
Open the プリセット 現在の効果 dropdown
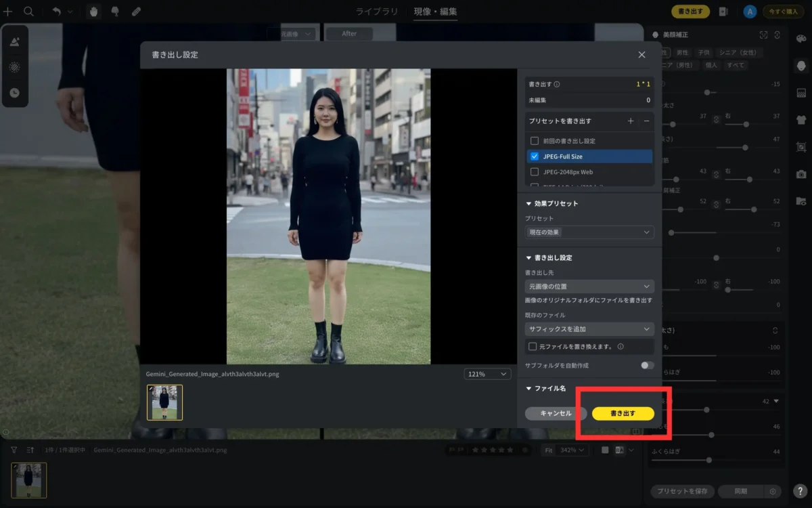(589, 232)
